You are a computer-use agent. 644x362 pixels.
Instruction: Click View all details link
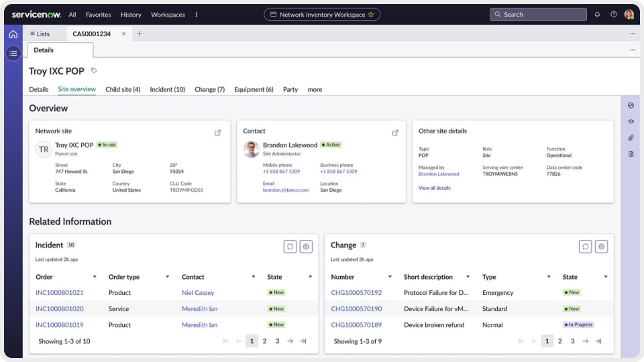[435, 188]
